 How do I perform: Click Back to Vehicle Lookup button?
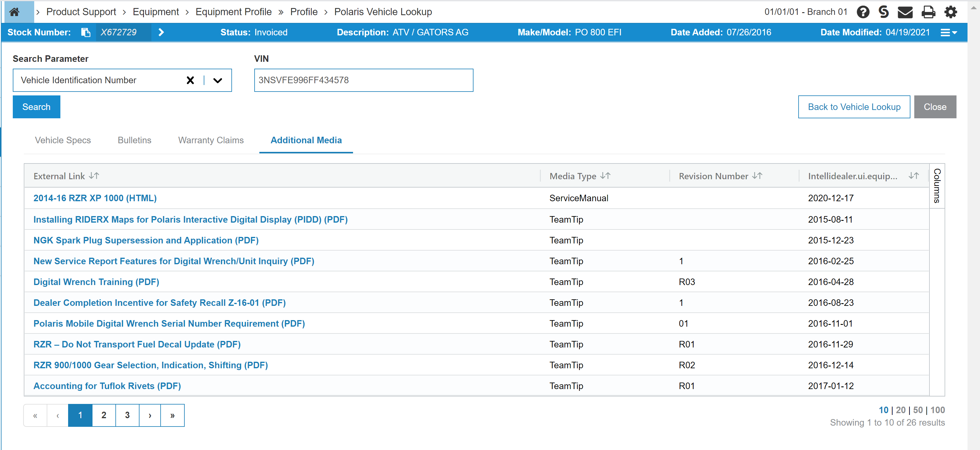pos(854,107)
